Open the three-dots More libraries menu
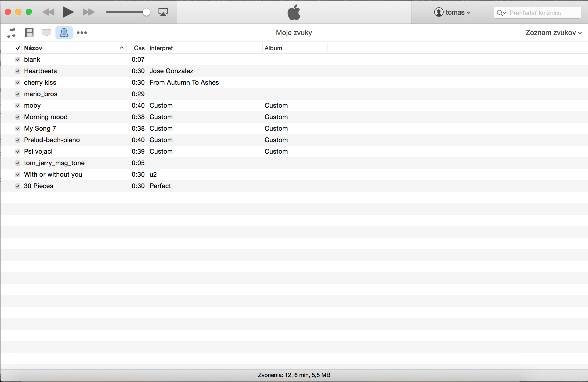 (82, 33)
